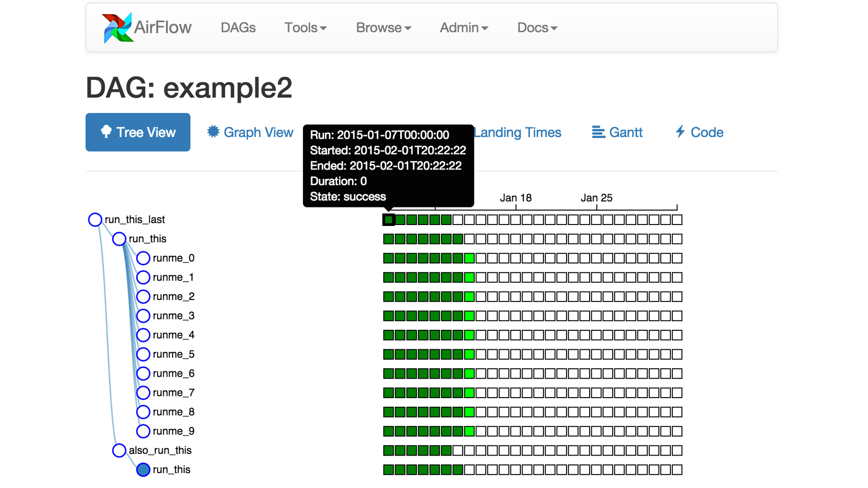Click the Gantt bars icon

pos(599,132)
